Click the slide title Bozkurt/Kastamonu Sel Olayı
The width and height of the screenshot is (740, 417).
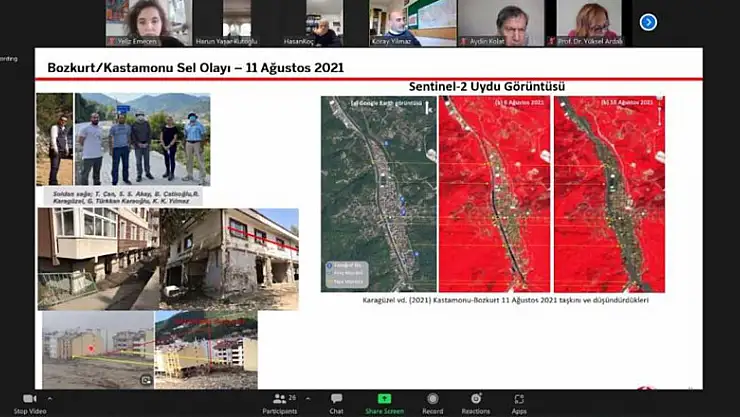point(196,69)
